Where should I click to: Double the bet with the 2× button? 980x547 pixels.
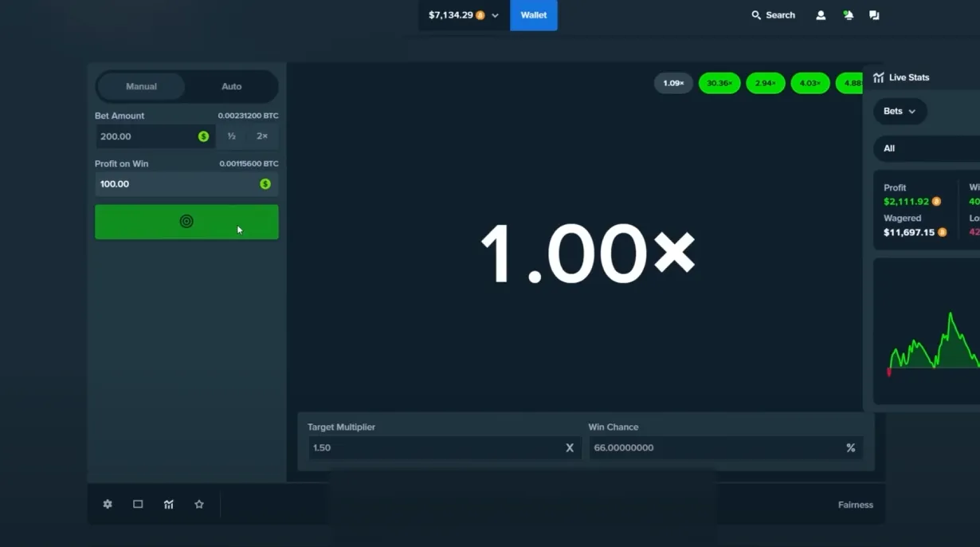262,136
